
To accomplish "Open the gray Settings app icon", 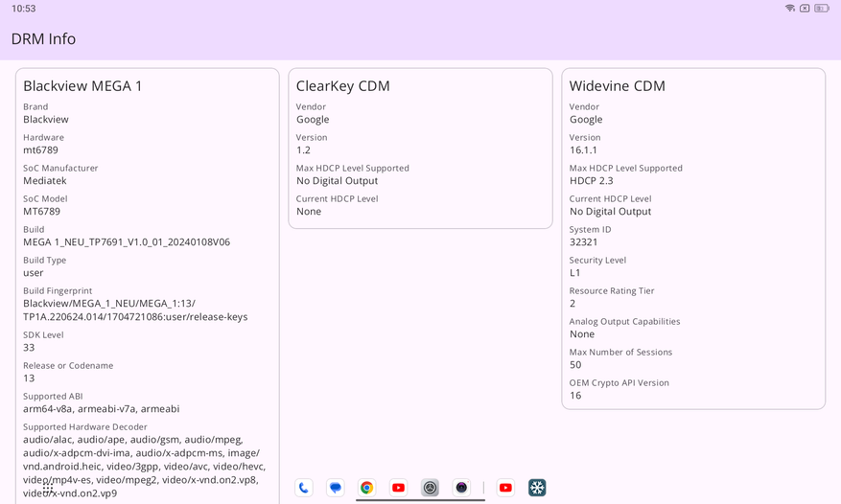I will tap(431, 488).
